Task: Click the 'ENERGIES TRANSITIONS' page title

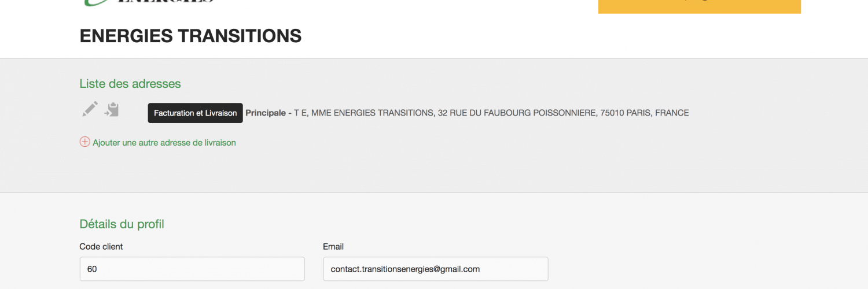Action: (x=190, y=36)
